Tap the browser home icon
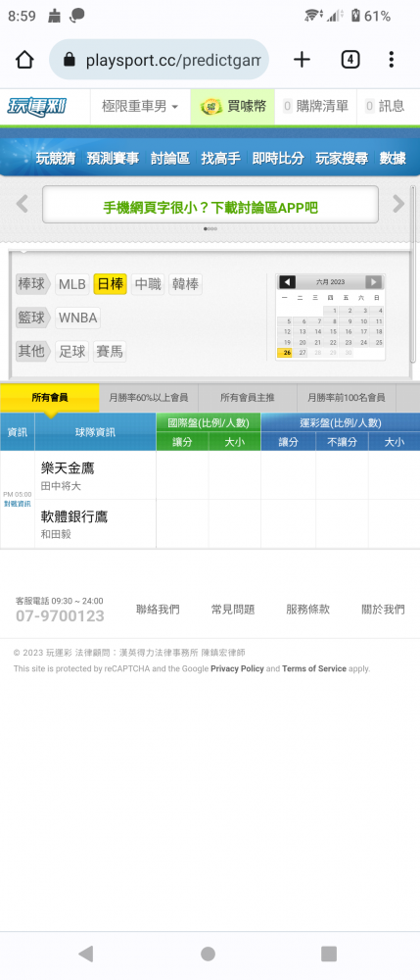The height and width of the screenshot is (980, 420). (24, 60)
